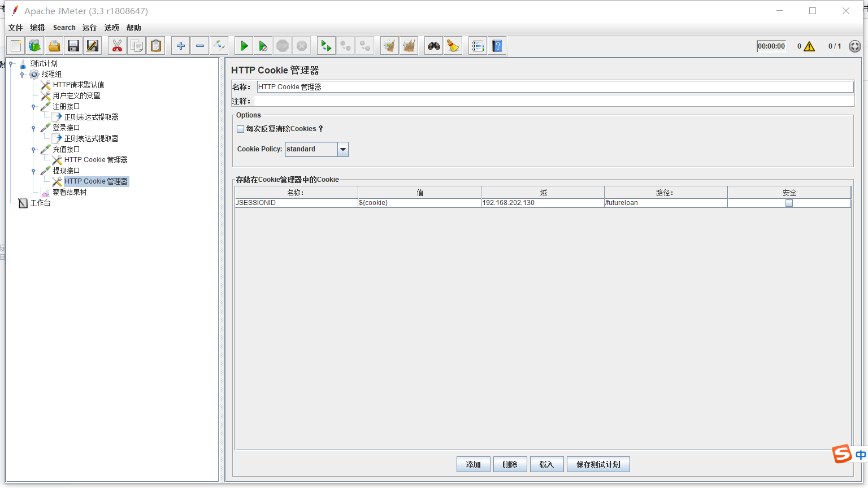The width and height of the screenshot is (868, 488).
Task: Open the 选项 menu
Action: point(111,28)
